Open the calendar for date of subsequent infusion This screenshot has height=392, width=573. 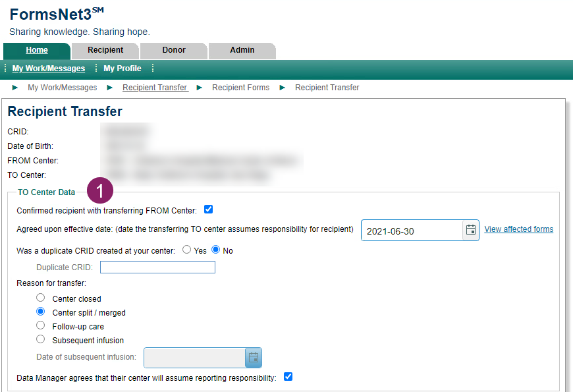253,358
